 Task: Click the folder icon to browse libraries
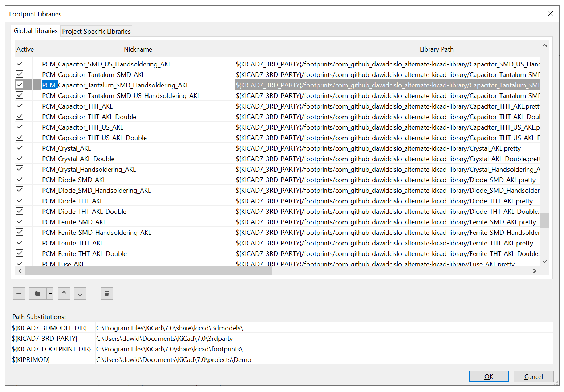coord(38,294)
